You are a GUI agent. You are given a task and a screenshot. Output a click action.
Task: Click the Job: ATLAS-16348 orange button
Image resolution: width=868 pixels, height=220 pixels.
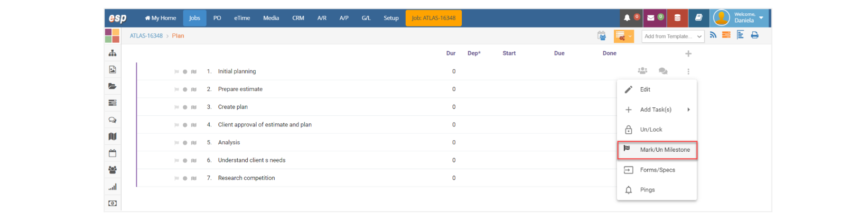[x=434, y=18]
